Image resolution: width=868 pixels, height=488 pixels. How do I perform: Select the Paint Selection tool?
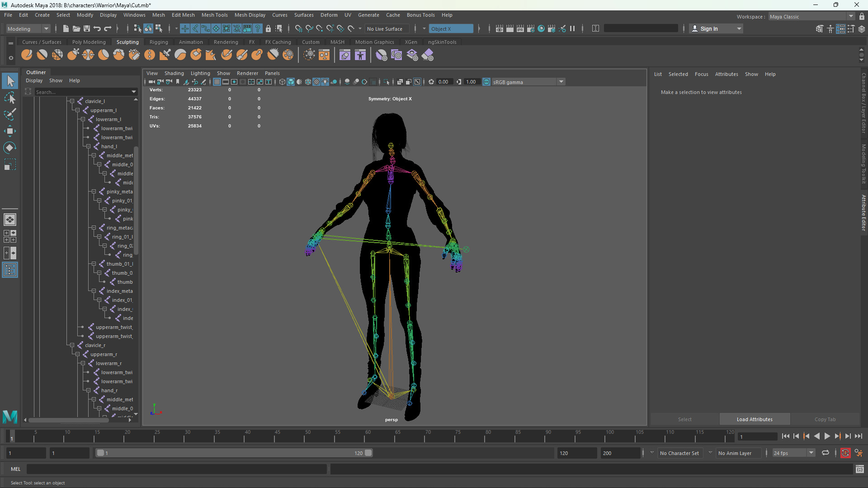[9, 115]
